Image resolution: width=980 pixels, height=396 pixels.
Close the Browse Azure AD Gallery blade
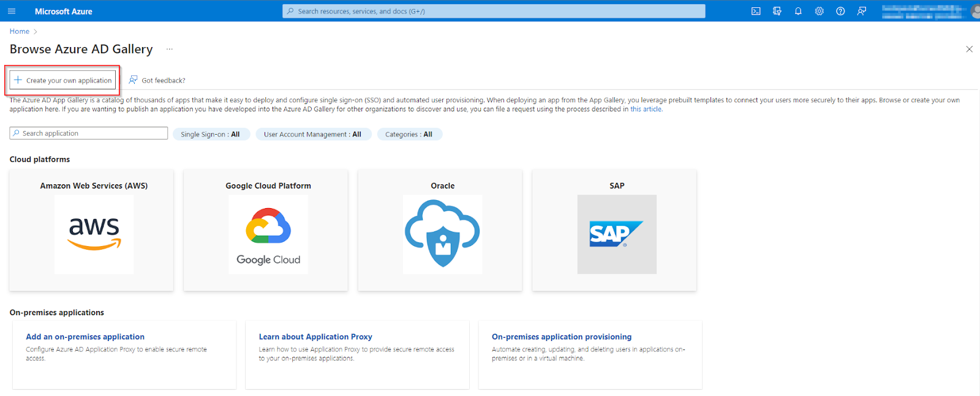pos(969,49)
